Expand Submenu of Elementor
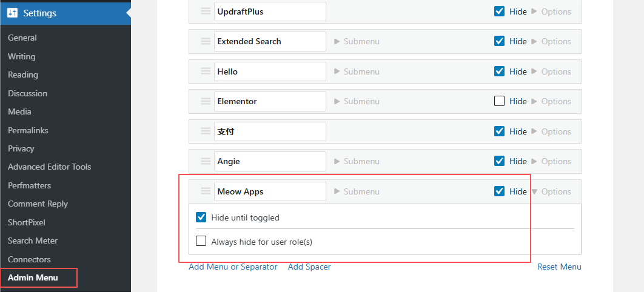The width and height of the screenshot is (644, 292). click(357, 101)
